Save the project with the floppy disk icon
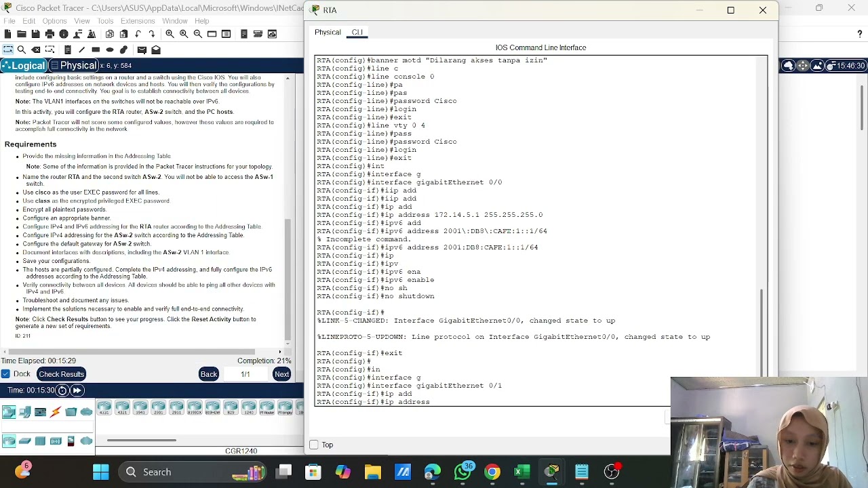 pyautogui.click(x=35, y=34)
